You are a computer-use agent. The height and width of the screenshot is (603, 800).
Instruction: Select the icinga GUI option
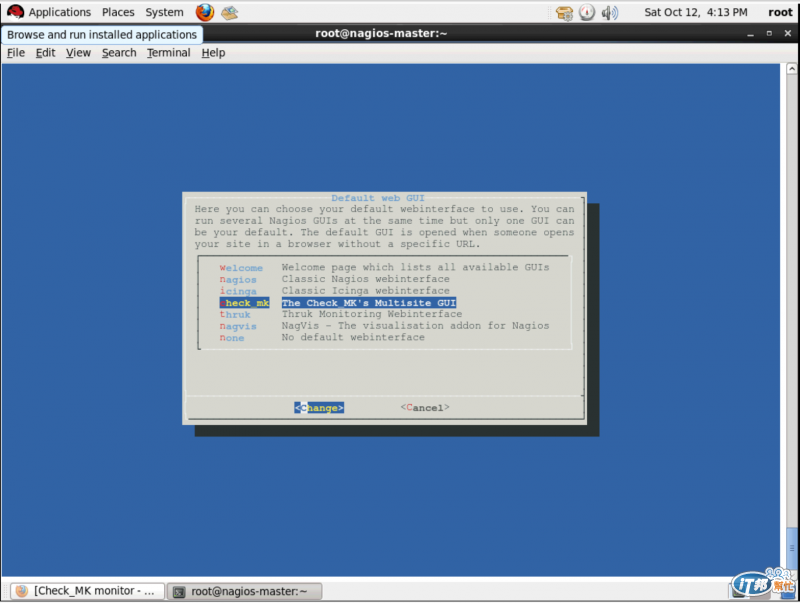click(238, 291)
